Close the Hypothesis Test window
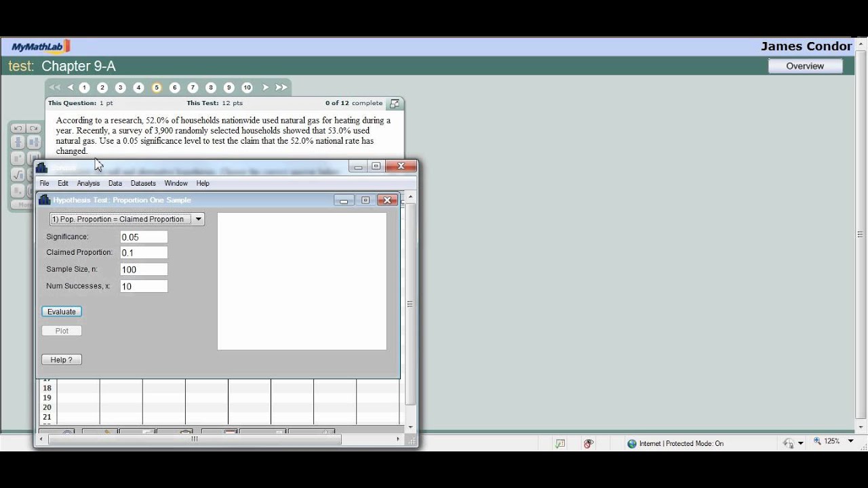The height and width of the screenshot is (488, 868). pos(387,200)
